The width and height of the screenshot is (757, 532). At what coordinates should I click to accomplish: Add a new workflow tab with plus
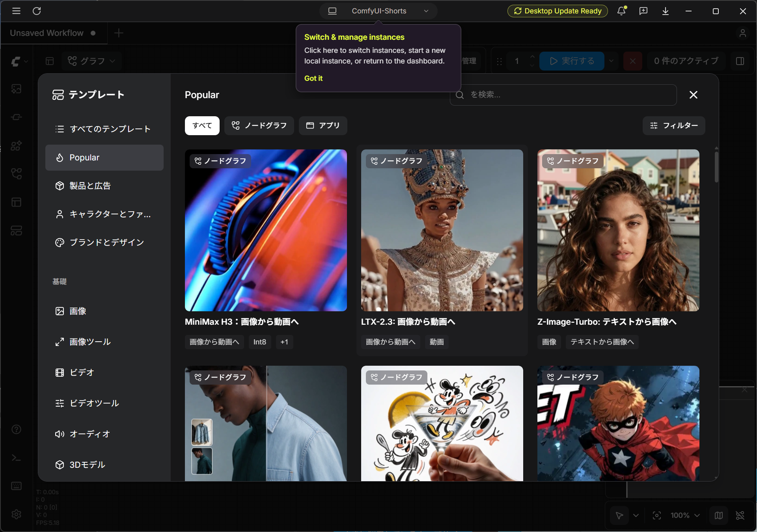[x=119, y=33]
